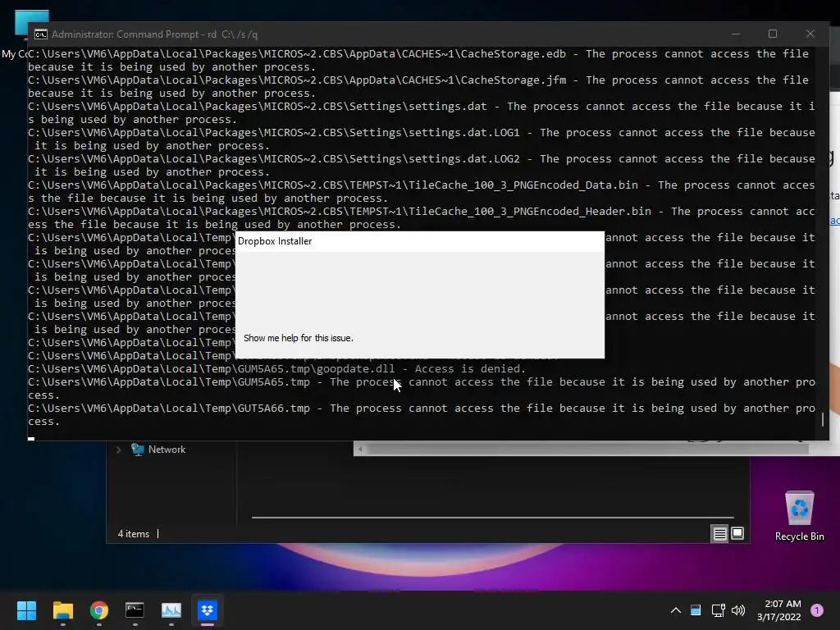Launch Google Chrome from the taskbar
The image size is (840, 630).
99,609
